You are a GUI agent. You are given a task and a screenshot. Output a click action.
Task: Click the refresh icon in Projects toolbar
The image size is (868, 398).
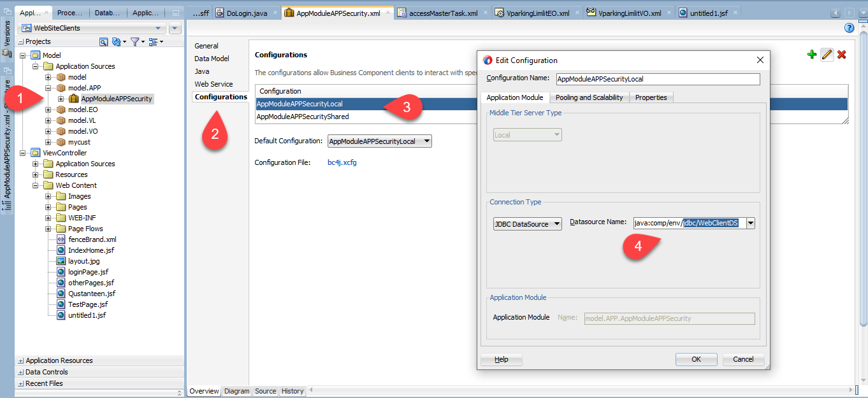(x=117, y=41)
